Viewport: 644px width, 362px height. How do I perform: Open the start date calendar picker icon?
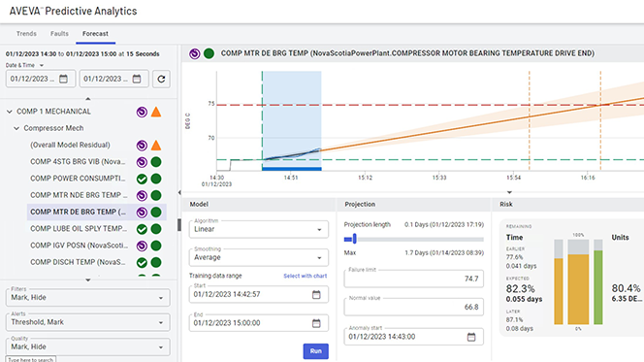pyautogui.click(x=63, y=79)
